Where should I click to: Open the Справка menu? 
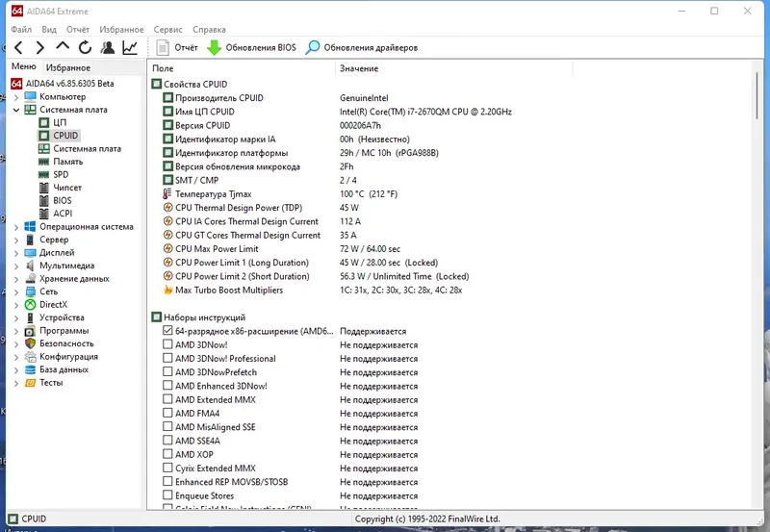tap(209, 30)
